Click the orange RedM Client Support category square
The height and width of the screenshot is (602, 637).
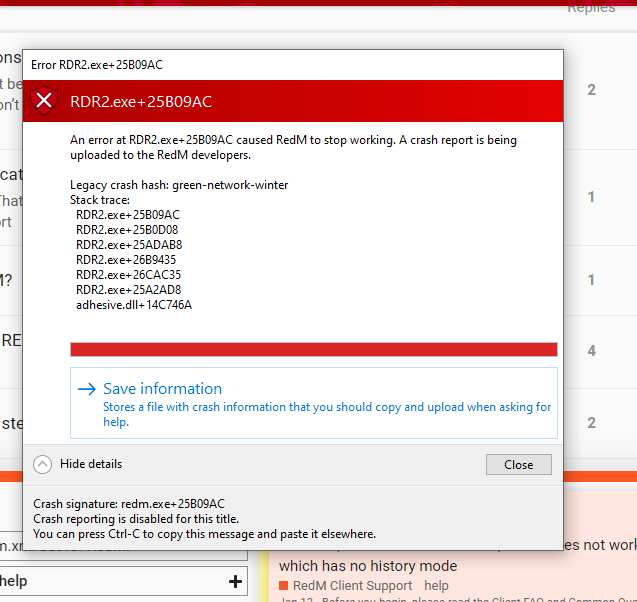pyautogui.click(x=284, y=586)
